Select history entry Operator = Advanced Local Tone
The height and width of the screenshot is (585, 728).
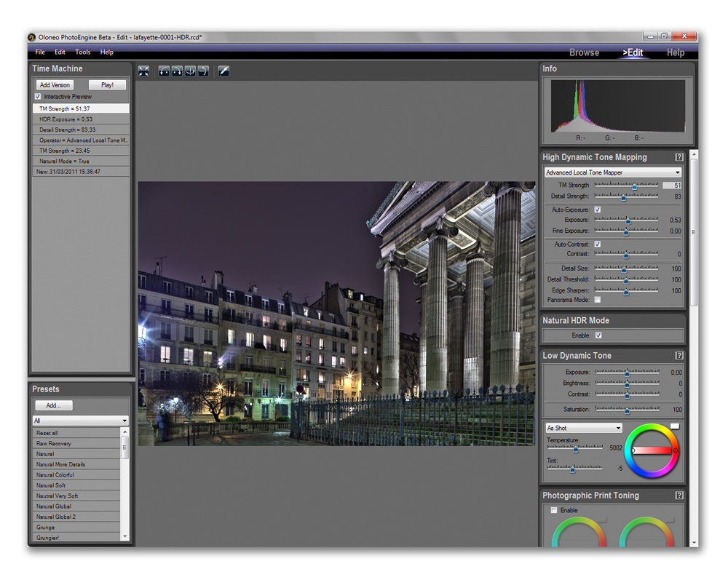click(x=81, y=140)
